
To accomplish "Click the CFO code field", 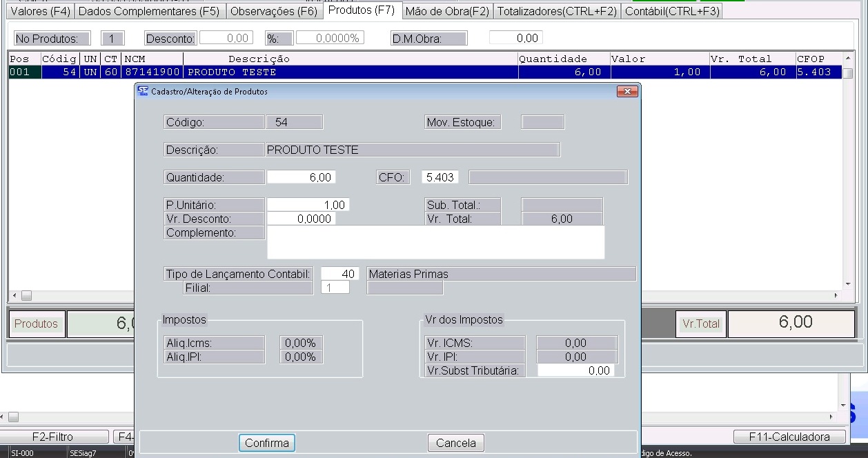I will [440, 177].
